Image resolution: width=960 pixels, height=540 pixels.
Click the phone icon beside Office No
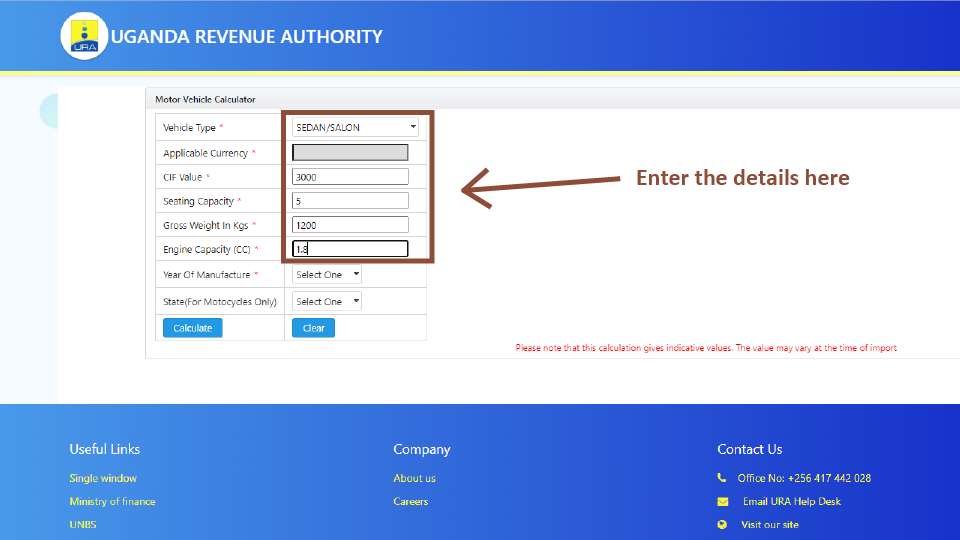(722, 478)
